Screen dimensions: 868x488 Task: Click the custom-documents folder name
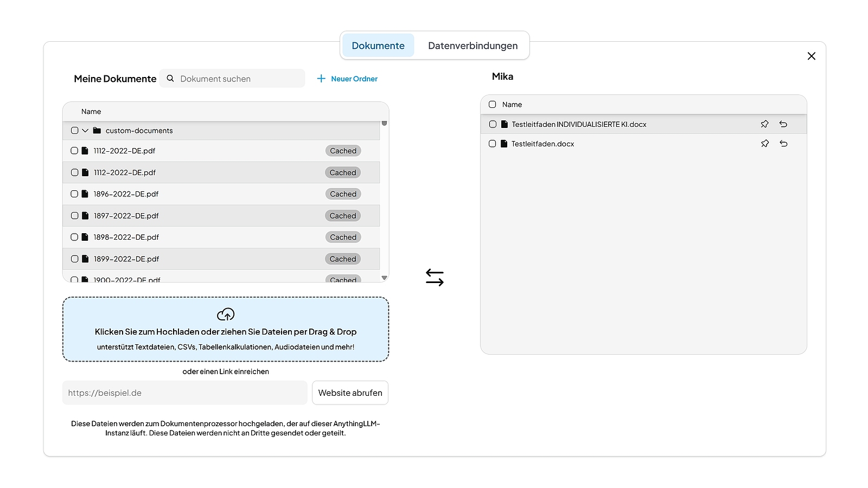[139, 131]
